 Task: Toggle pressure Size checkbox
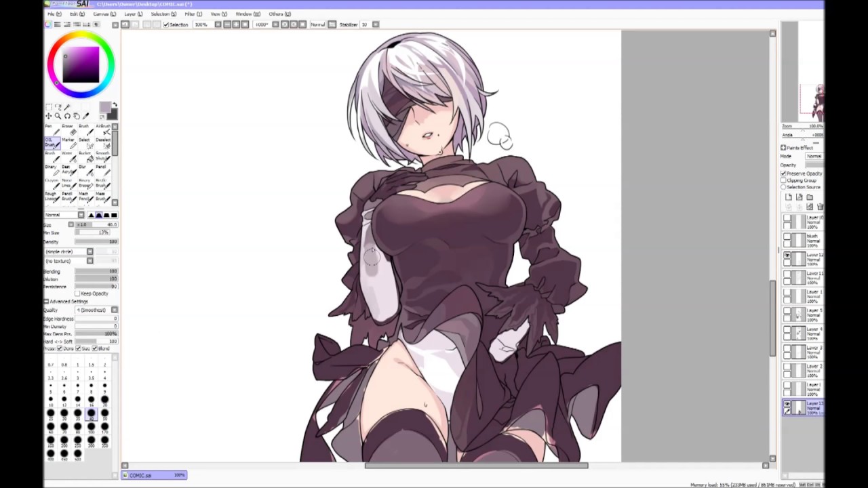pos(77,348)
